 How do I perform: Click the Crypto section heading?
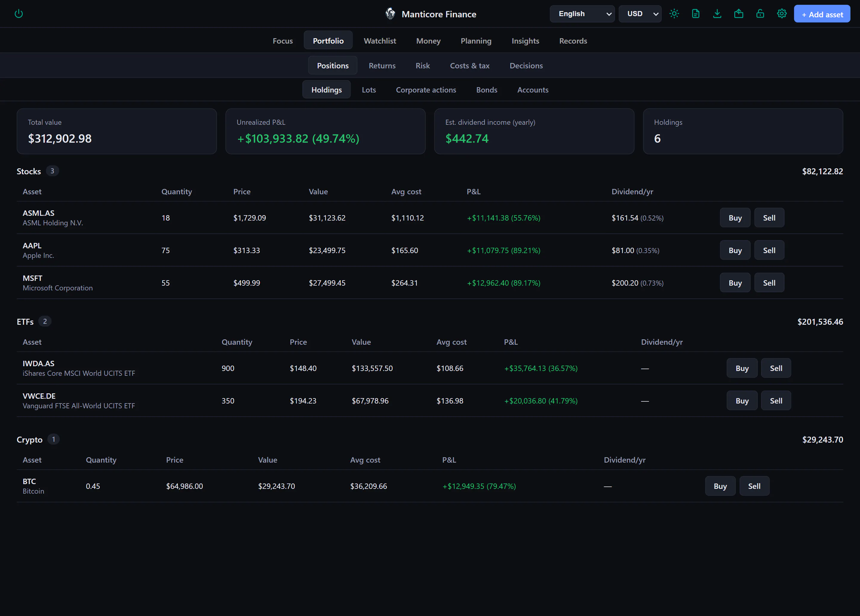pos(30,440)
